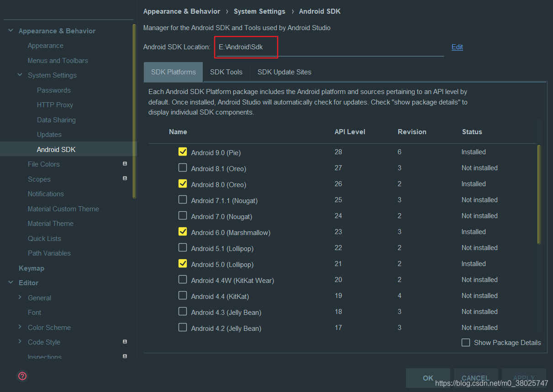Select Updates under System Settings
This screenshot has height=392, width=553.
tap(49, 135)
